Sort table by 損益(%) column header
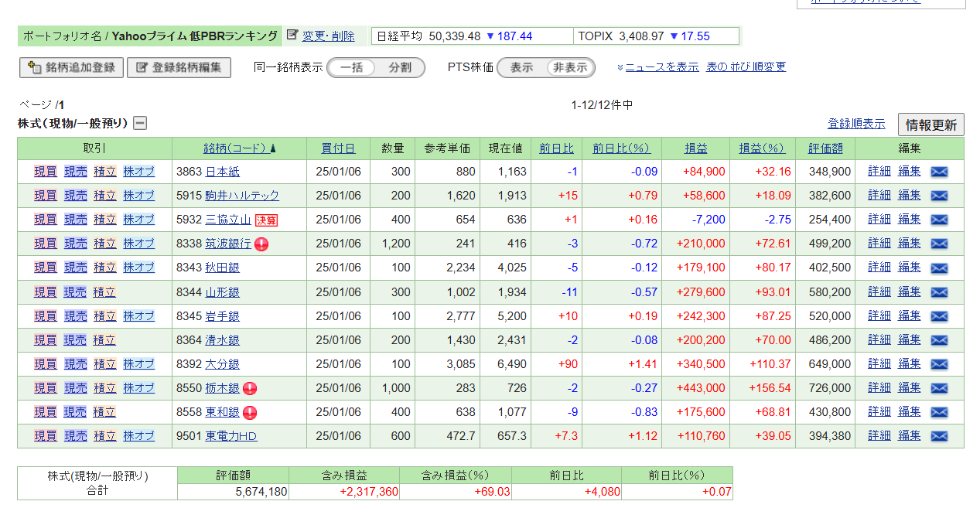 [761, 148]
